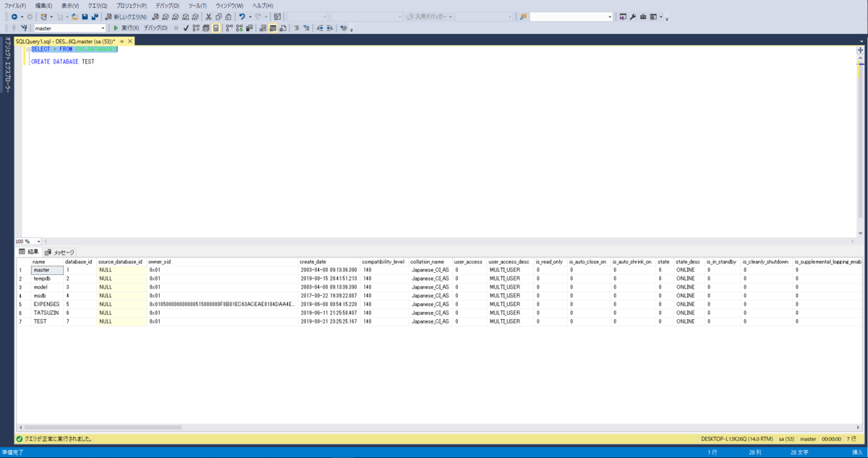Viewport: 868px width, 458px height.
Task: Select Results to Text icon
Action: [263, 28]
